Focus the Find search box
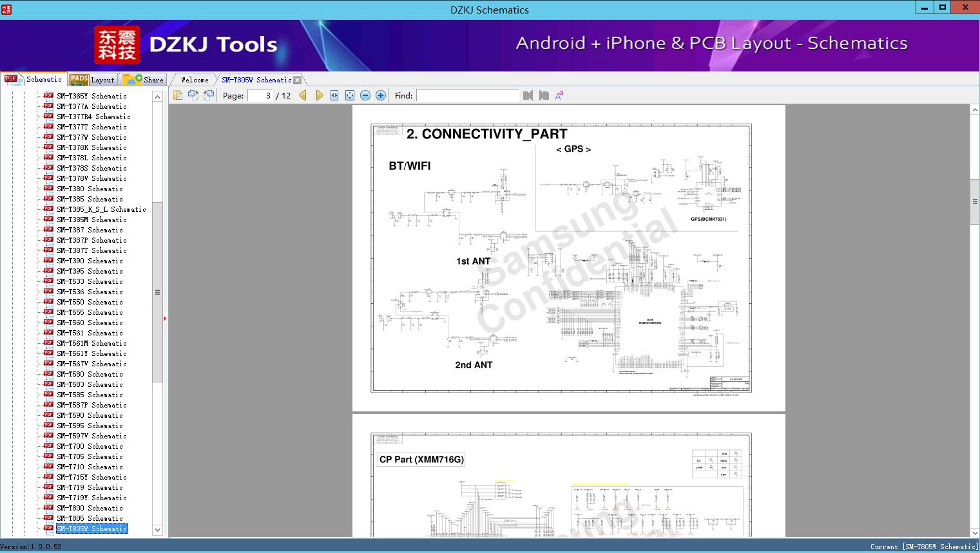 (x=468, y=95)
